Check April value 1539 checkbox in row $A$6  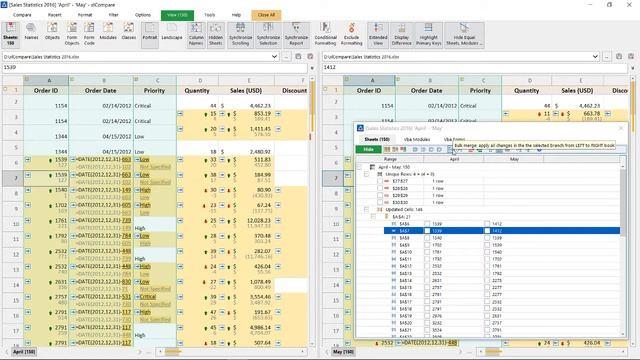click(427, 224)
